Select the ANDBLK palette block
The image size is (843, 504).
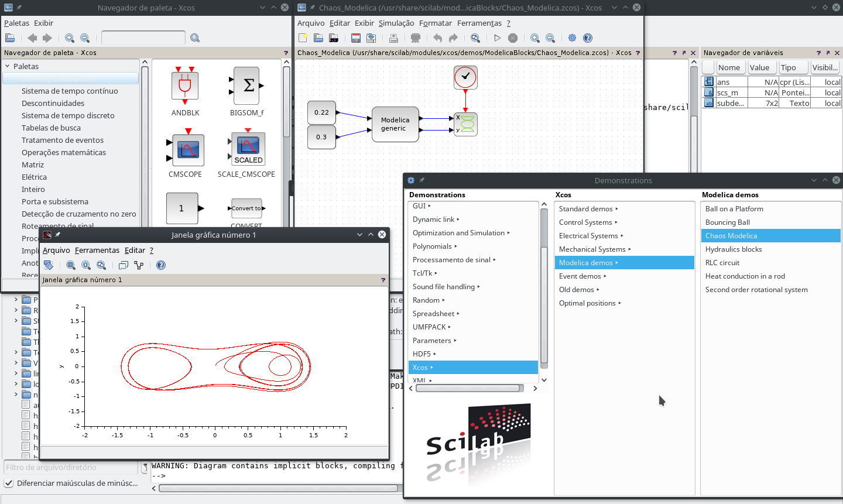[185, 85]
